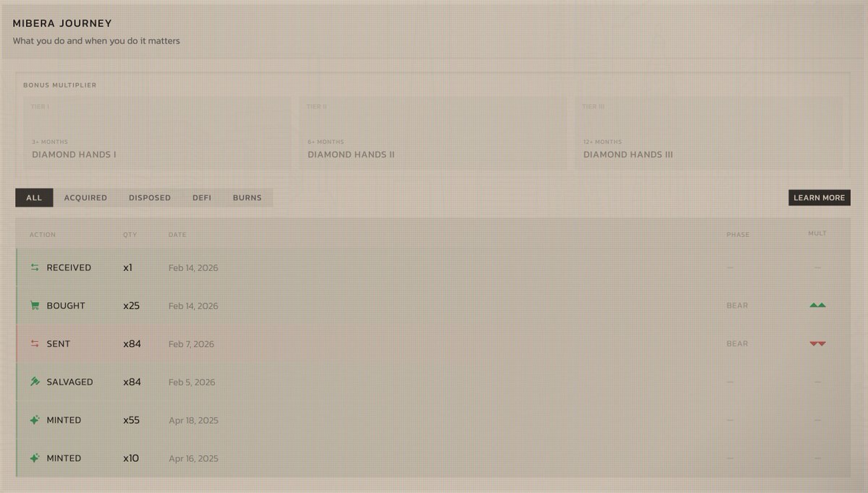868x493 pixels.
Task: Click the date Feb 14, 2026 in RECEIVED row
Action: [x=193, y=268]
